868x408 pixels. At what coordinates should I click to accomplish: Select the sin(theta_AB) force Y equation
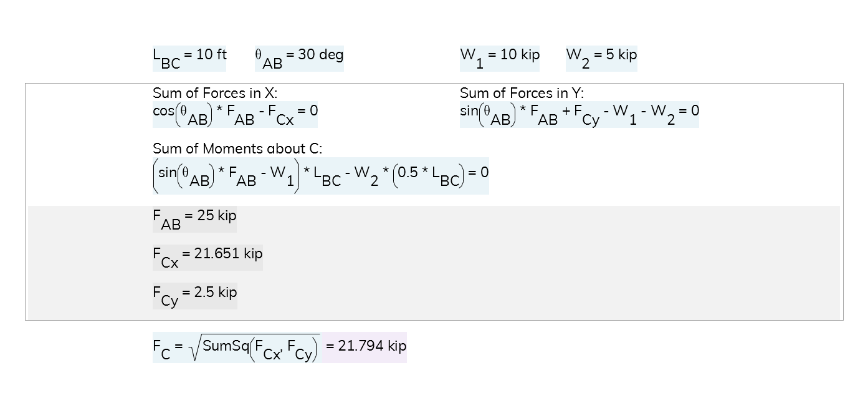click(579, 115)
